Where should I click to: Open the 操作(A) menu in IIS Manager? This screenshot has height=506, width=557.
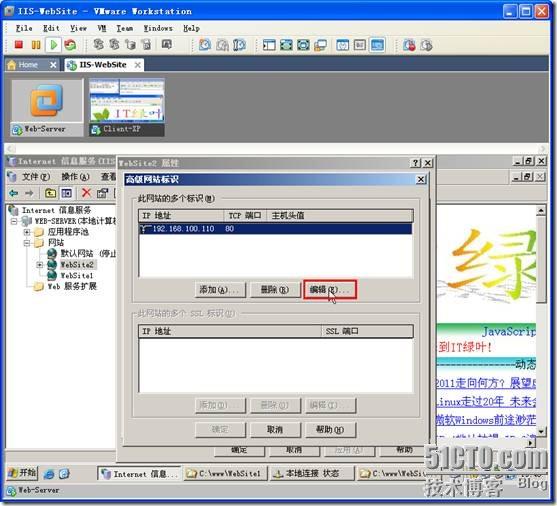tap(75, 177)
